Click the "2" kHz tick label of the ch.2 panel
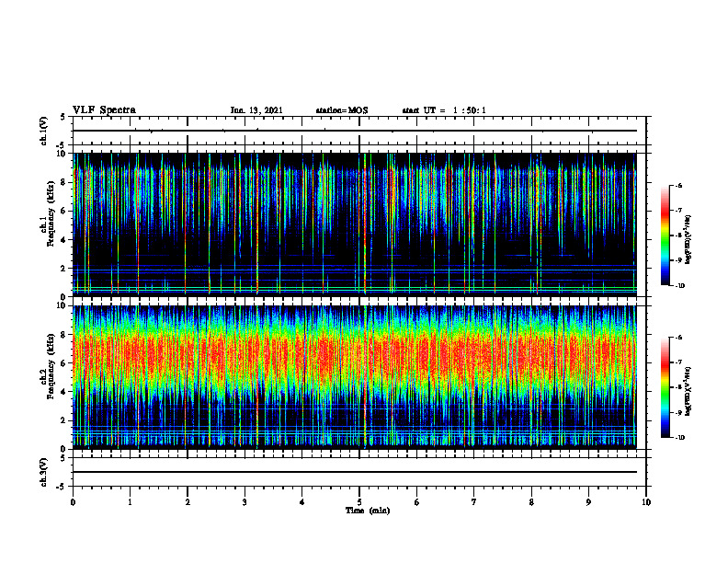Screen dimensions: 728x563 point(64,420)
